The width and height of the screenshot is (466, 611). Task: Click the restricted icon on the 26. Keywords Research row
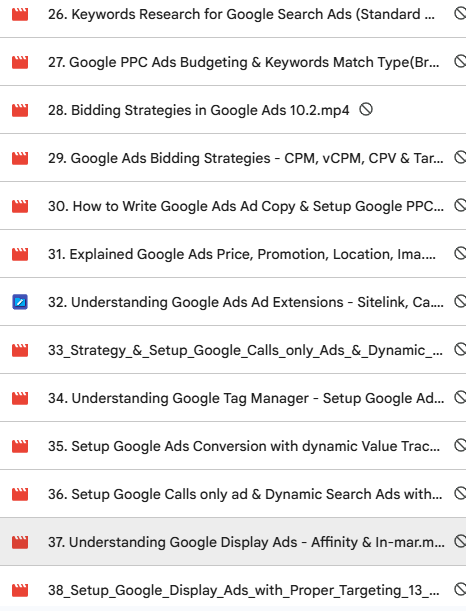[x=460, y=14]
